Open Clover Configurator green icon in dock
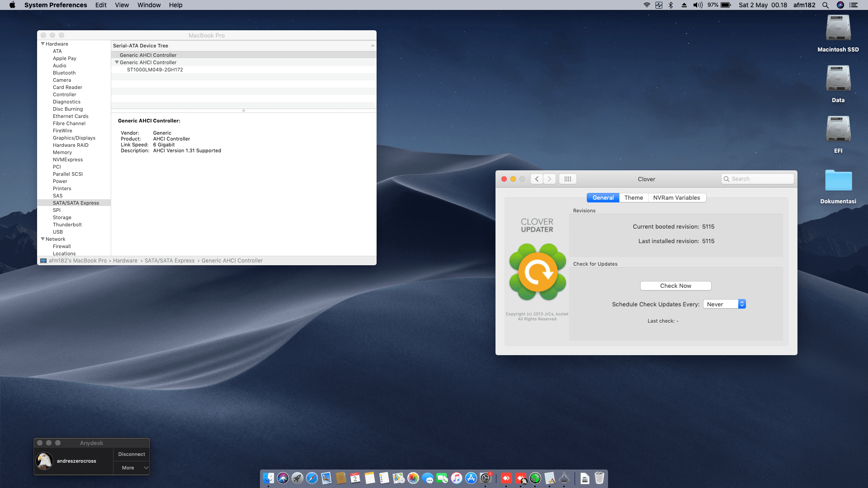 [535, 478]
